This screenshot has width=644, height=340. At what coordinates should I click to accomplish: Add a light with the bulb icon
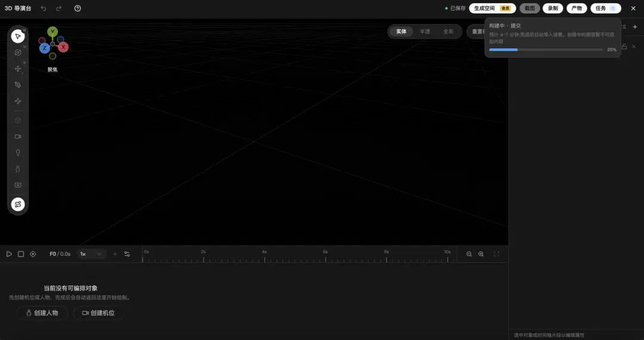point(18,152)
